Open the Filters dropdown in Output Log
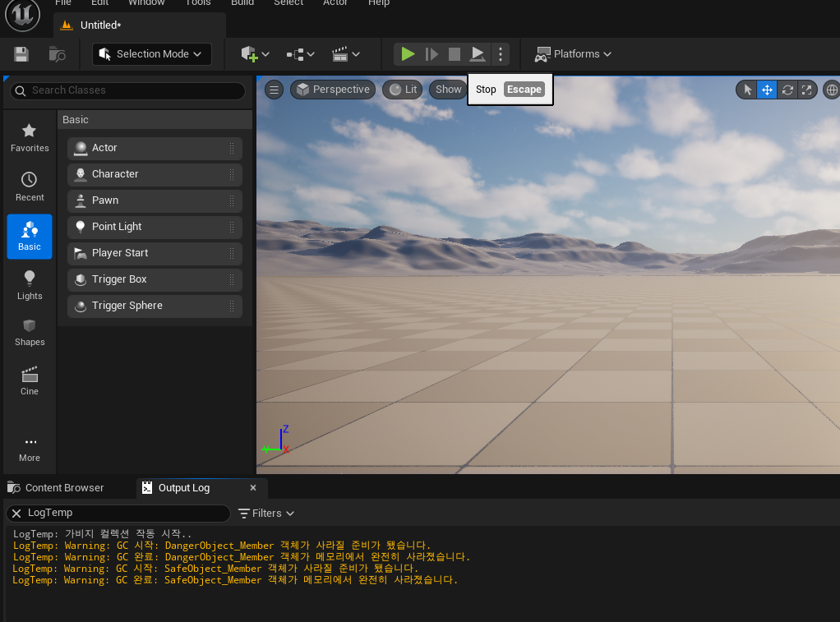Image resolution: width=840 pixels, height=622 pixels. coord(266,514)
